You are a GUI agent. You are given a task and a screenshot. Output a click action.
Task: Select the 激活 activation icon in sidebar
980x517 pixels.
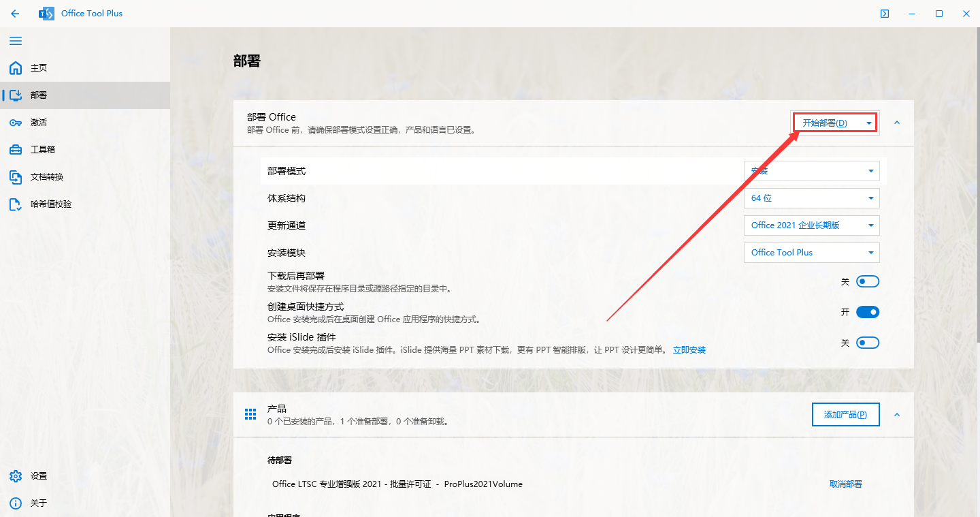tap(16, 122)
